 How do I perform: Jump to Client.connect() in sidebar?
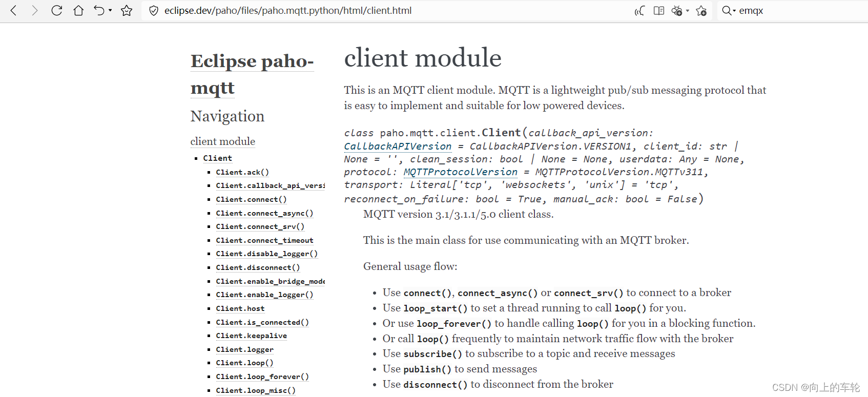coord(252,199)
